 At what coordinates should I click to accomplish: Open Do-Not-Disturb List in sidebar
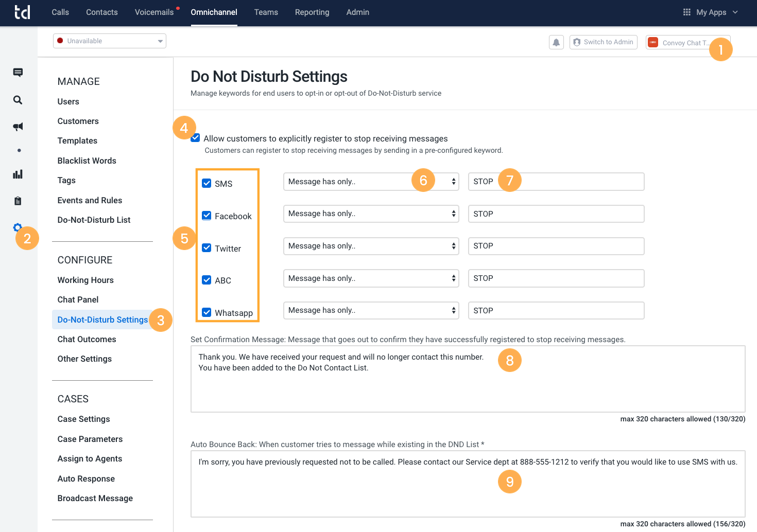point(94,220)
